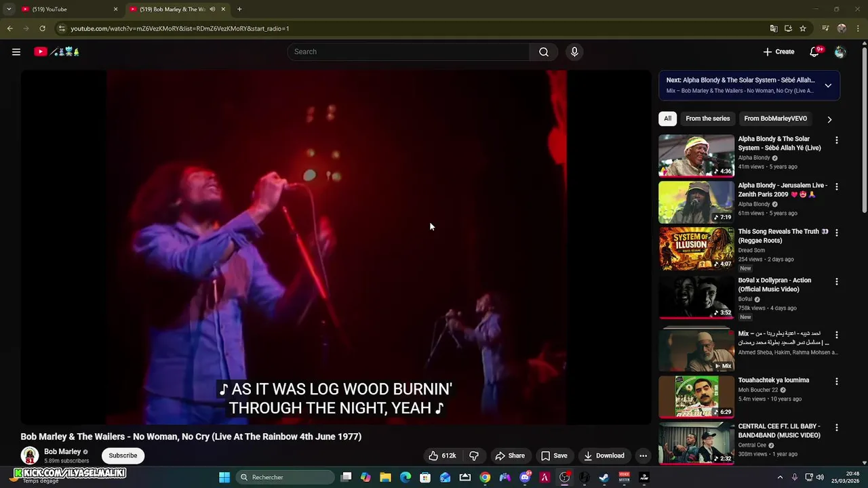Open Bo9al x Dollypran Action title
The image size is (868, 488).
tap(774, 285)
